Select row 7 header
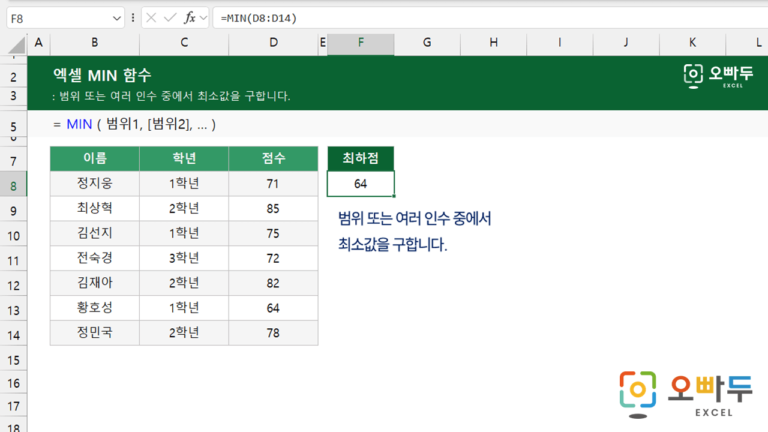The width and height of the screenshot is (768, 432). (13, 161)
